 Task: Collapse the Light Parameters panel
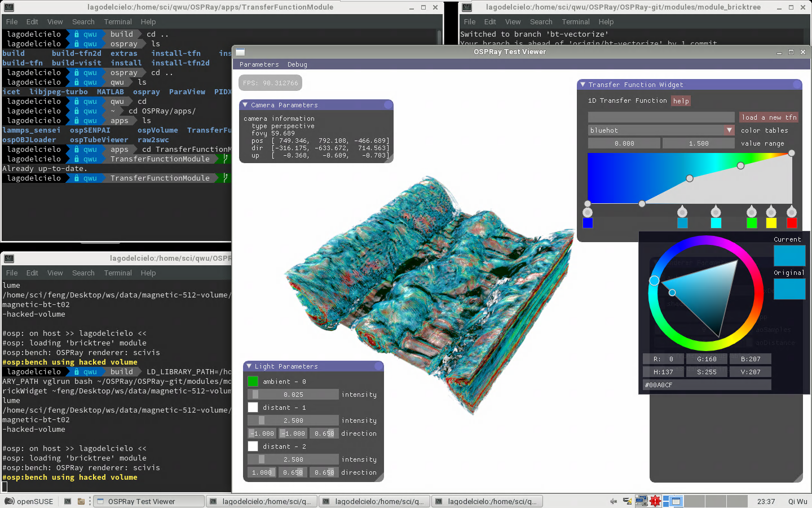249,366
